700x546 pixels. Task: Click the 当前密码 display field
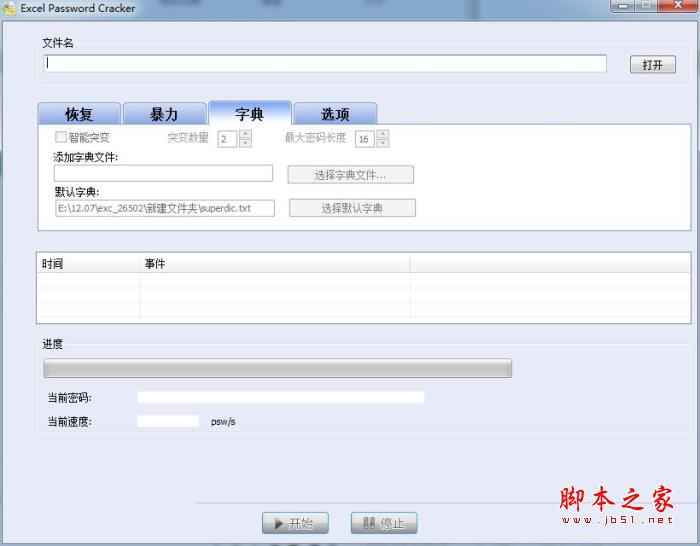(280, 397)
